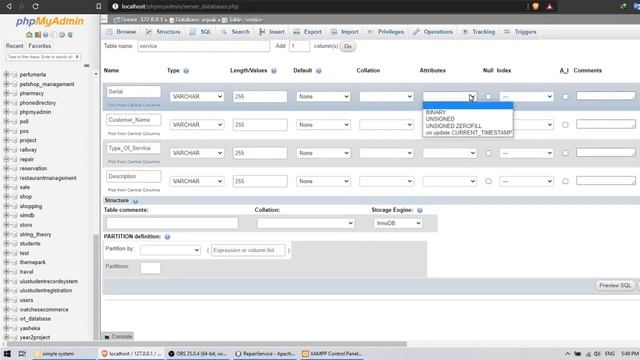
Task: Click Table comments field
Action: [x=172, y=223]
